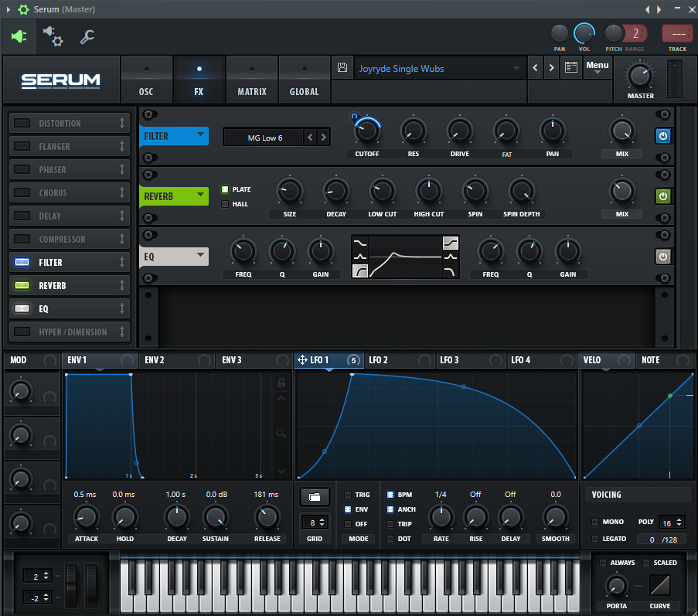Select the high-pass EQ shape icon
698x616 pixels.
359,271
